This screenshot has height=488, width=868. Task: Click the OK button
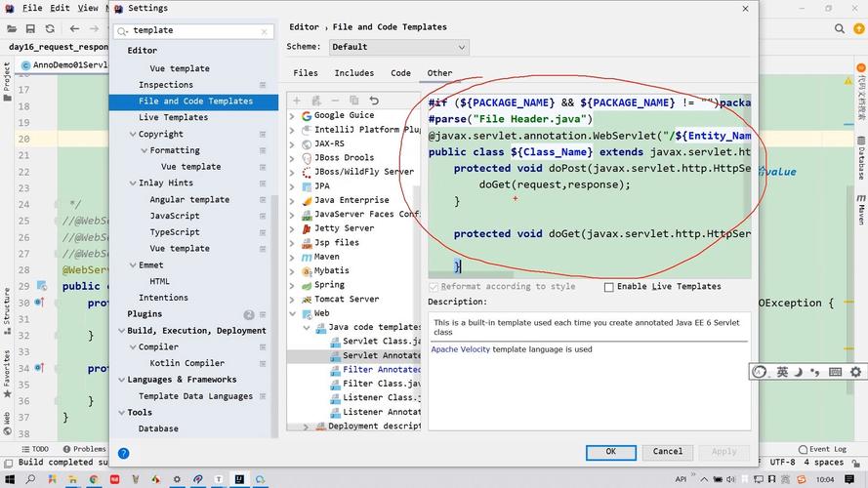coord(610,452)
